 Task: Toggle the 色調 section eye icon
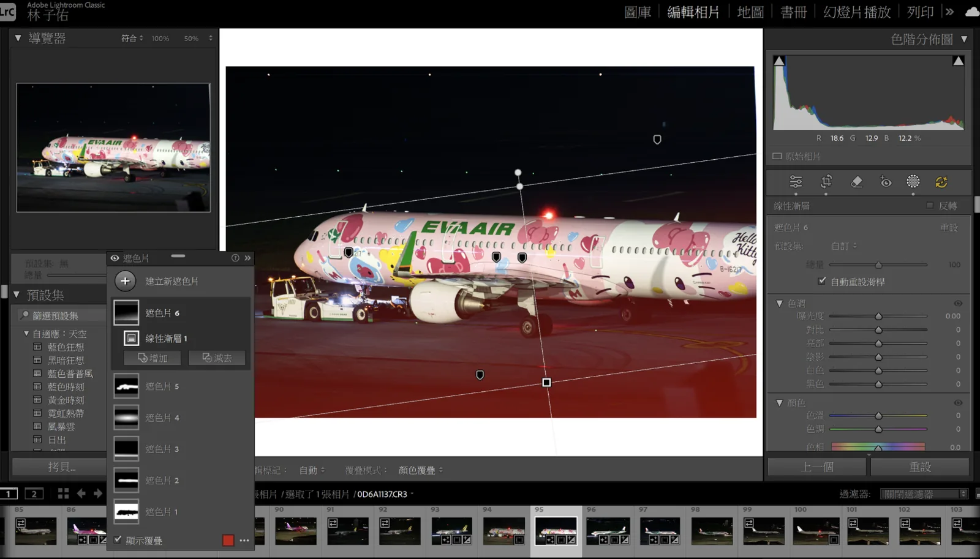pyautogui.click(x=958, y=304)
